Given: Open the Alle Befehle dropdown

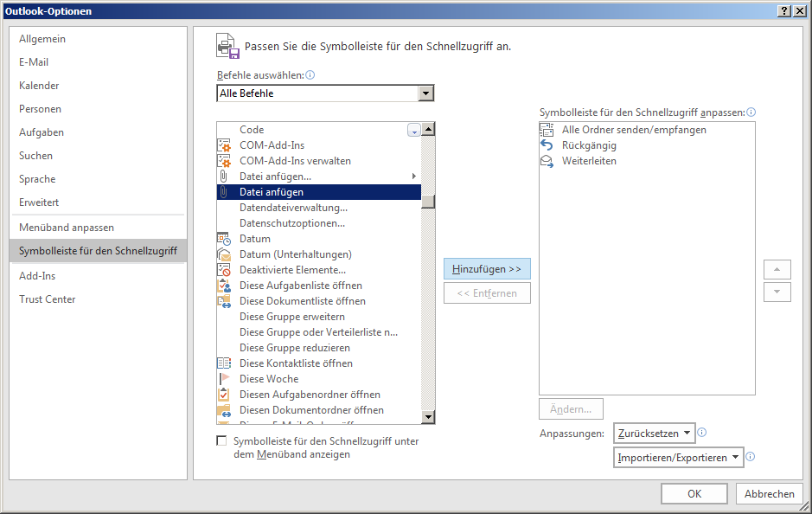Looking at the screenshot, I should pyautogui.click(x=425, y=93).
